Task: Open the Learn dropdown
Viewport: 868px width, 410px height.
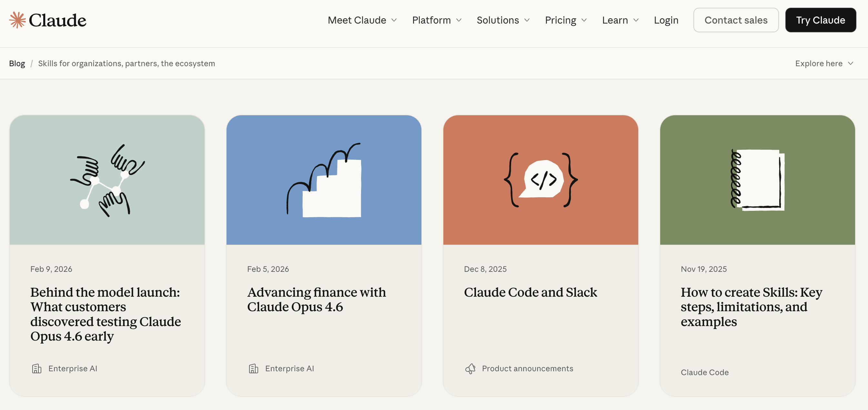Action: click(620, 20)
